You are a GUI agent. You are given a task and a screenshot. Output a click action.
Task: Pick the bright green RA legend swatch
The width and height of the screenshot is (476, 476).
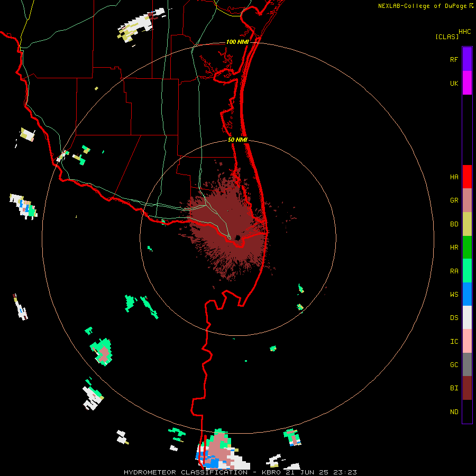point(467,271)
